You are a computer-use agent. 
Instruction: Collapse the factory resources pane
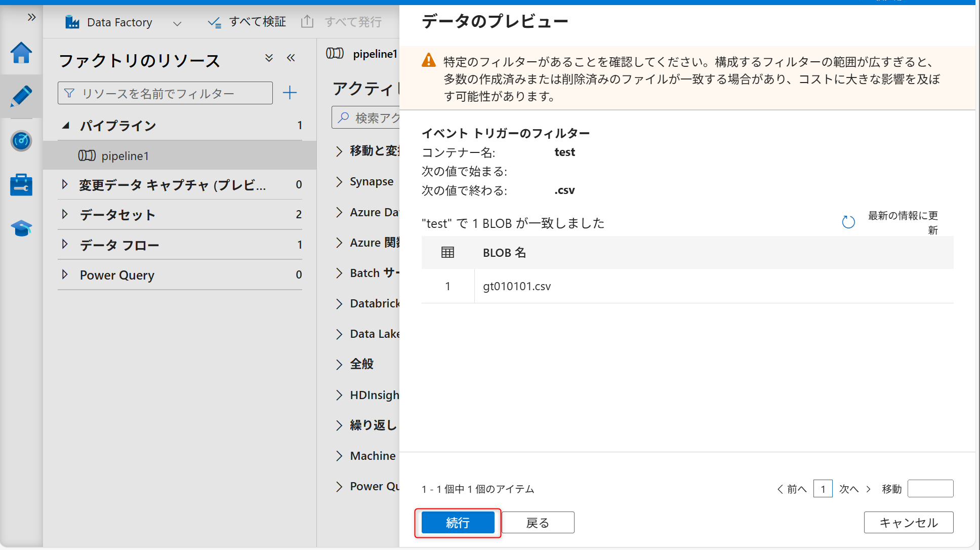[291, 58]
